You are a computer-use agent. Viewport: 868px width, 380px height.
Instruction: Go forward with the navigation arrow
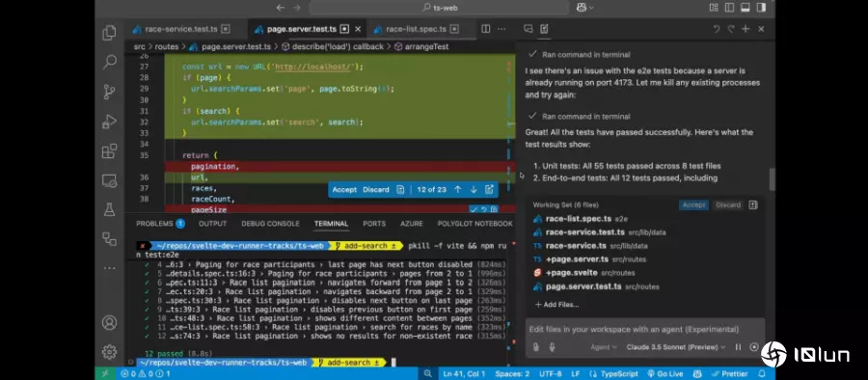click(x=297, y=8)
